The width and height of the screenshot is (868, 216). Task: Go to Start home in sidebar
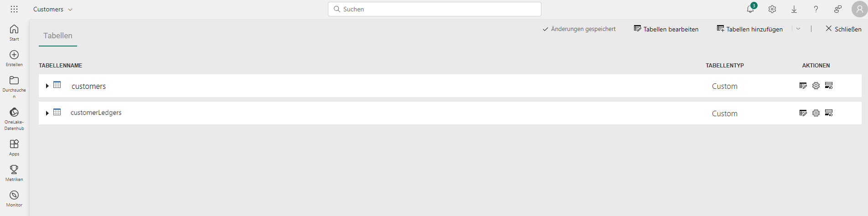coord(14,32)
